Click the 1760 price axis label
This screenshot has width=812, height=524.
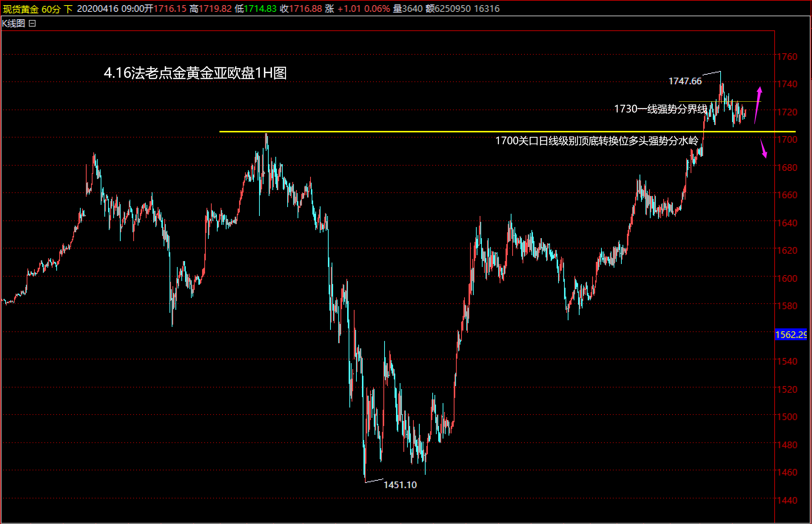pyautogui.click(x=787, y=57)
